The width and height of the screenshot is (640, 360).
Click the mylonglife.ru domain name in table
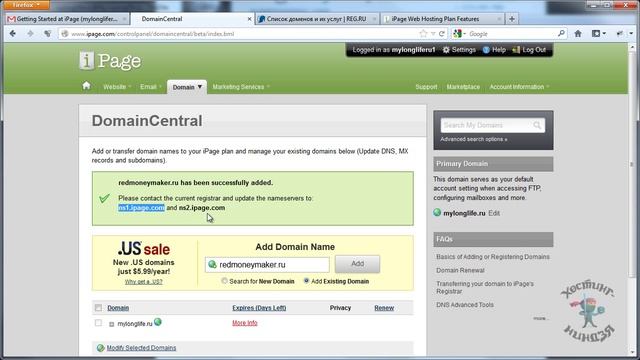pos(135,324)
